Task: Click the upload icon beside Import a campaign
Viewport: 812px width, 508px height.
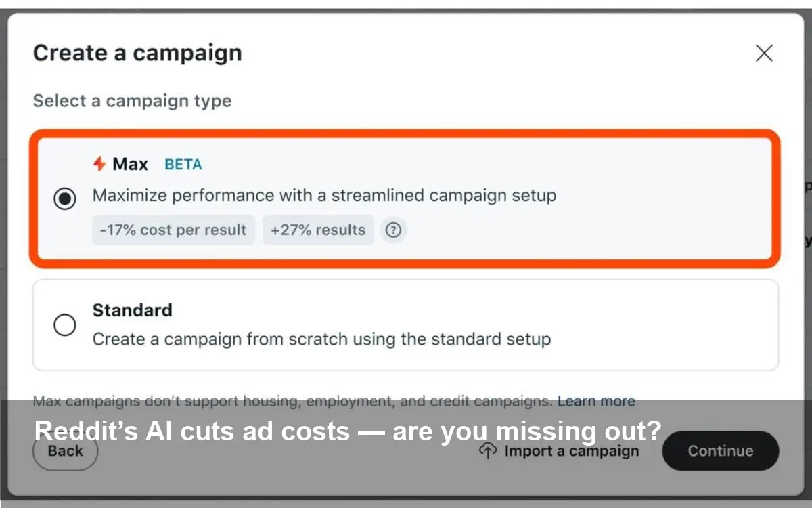Action: [487, 450]
